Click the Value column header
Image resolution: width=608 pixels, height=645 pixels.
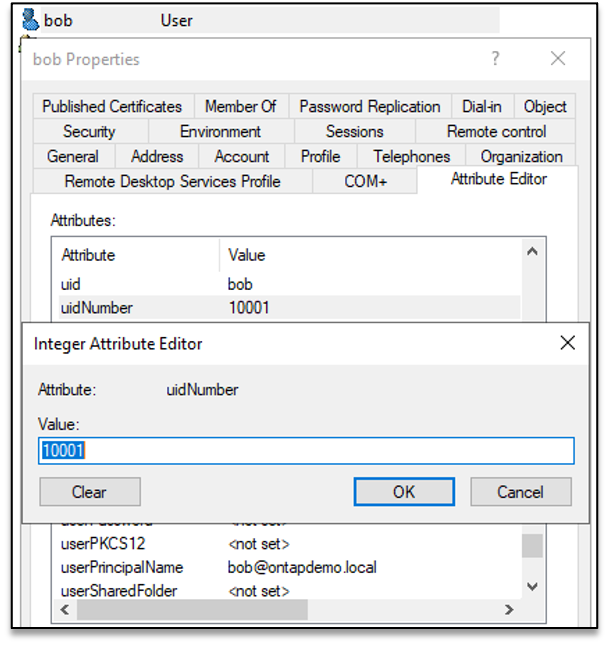(370, 255)
